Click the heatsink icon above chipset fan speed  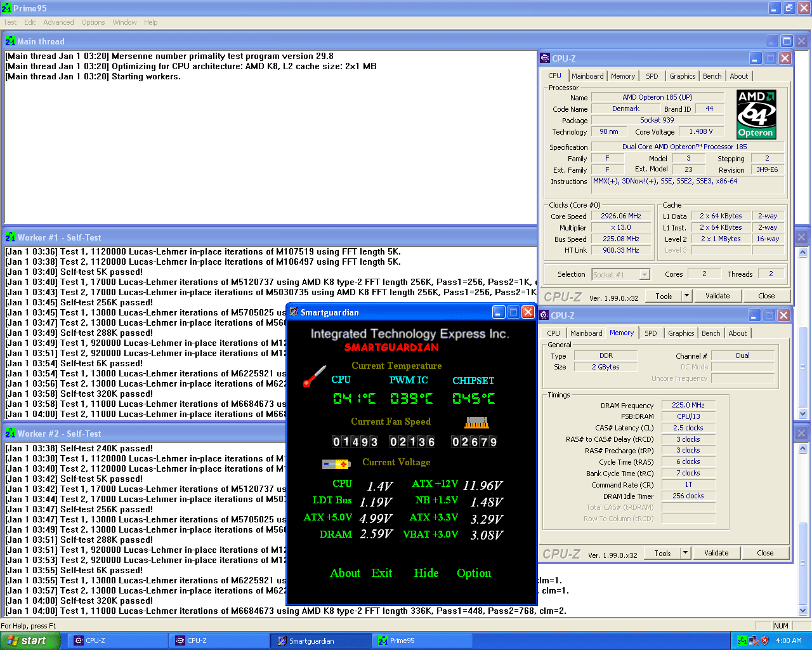[x=477, y=423]
